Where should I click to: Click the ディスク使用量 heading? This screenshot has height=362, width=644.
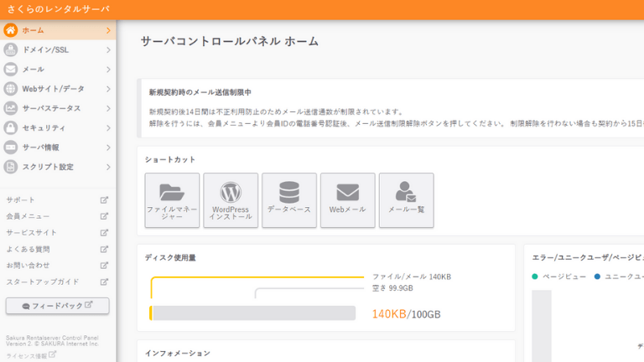coord(170,258)
